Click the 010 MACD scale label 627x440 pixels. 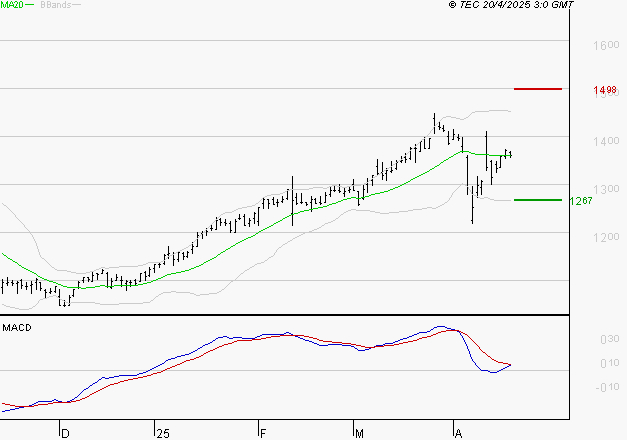[610, 363]
